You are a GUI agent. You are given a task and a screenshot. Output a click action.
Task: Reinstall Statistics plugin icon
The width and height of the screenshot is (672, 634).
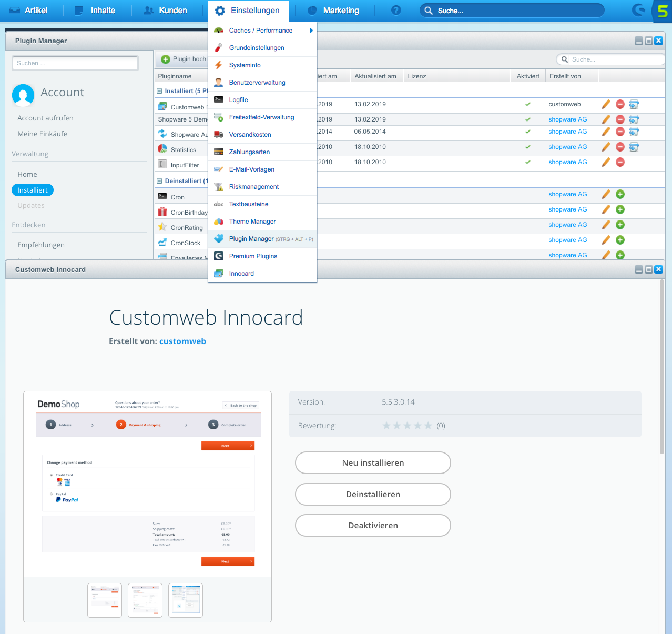(x=634, y=147)
